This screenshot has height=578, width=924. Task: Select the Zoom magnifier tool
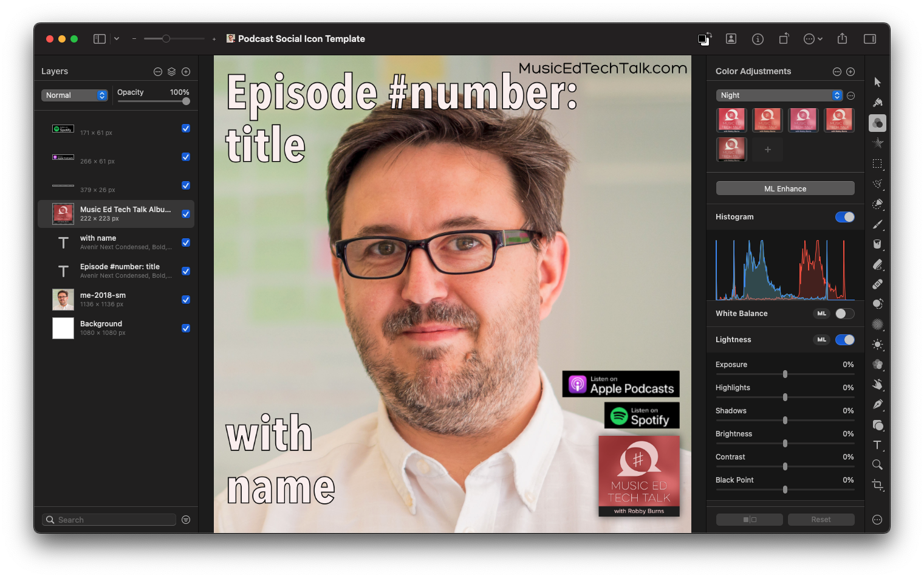point(877,465)
